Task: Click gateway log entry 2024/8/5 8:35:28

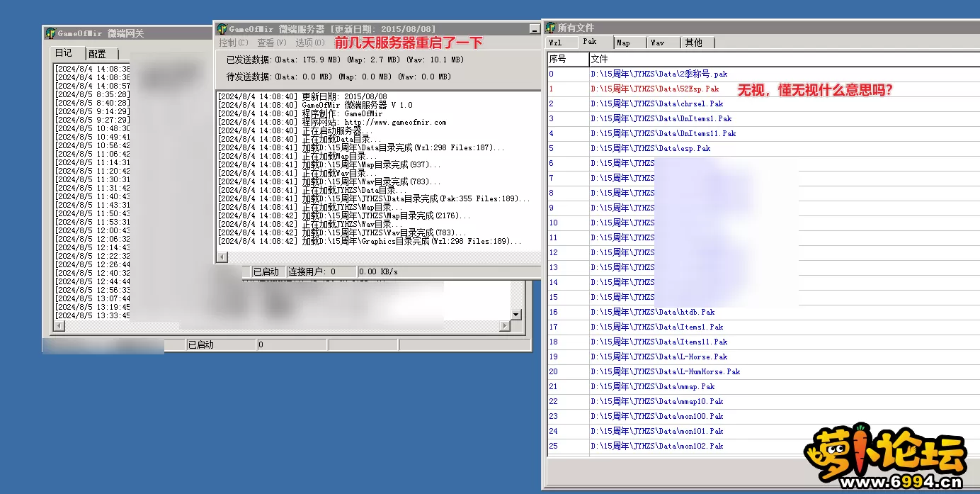Action: point(93,94)
